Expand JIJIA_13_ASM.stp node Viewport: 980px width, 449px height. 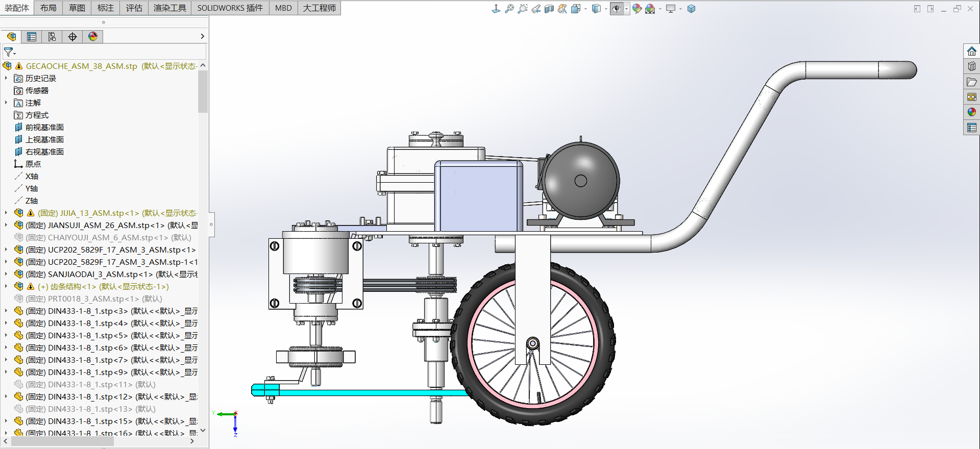6,213
